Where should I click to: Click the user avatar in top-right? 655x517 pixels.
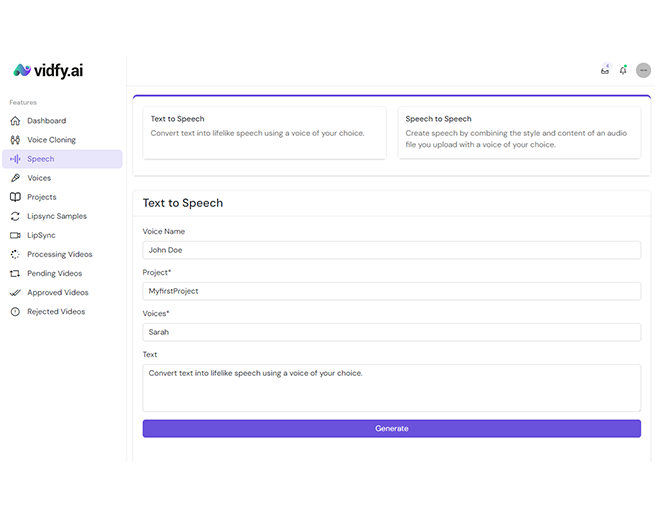click(643, 70)
